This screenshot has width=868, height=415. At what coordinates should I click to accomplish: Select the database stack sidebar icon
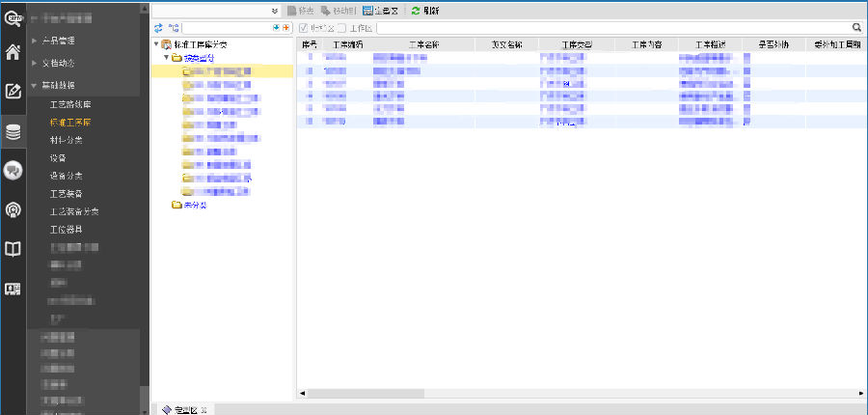(x=13, y=132)
